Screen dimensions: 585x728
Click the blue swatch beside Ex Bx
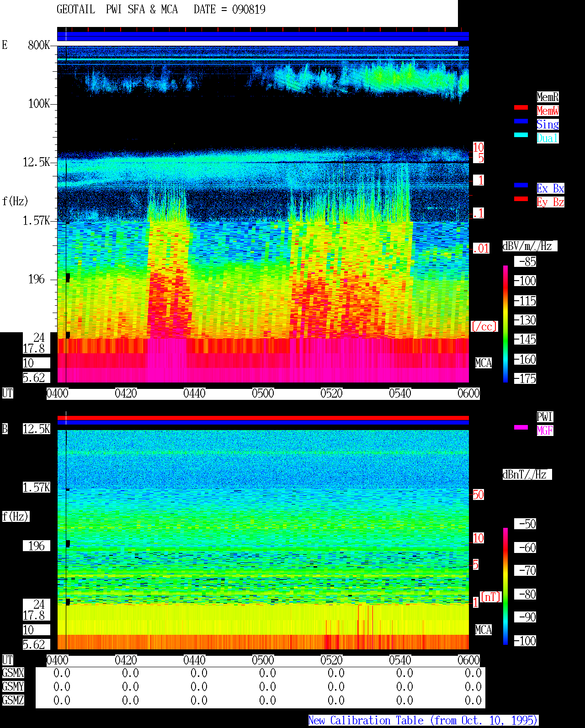[x=521, y=185]
